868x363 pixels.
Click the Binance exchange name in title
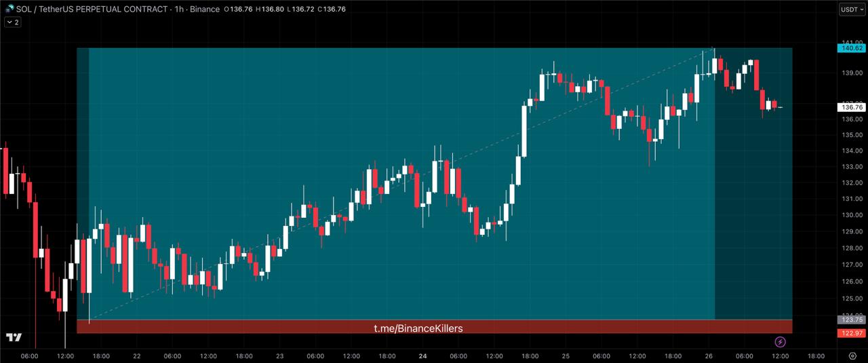pos(204,9)
